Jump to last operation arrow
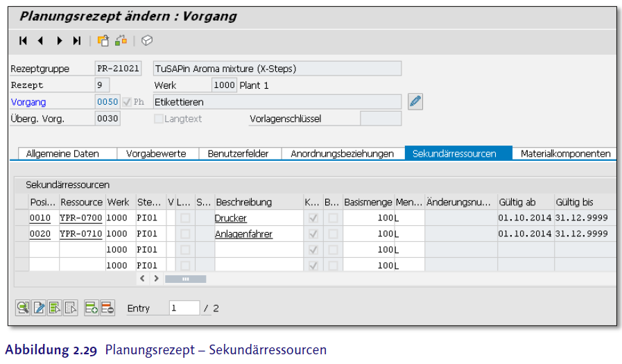This screenshot has height=364, width=622. tap(77, 41)
